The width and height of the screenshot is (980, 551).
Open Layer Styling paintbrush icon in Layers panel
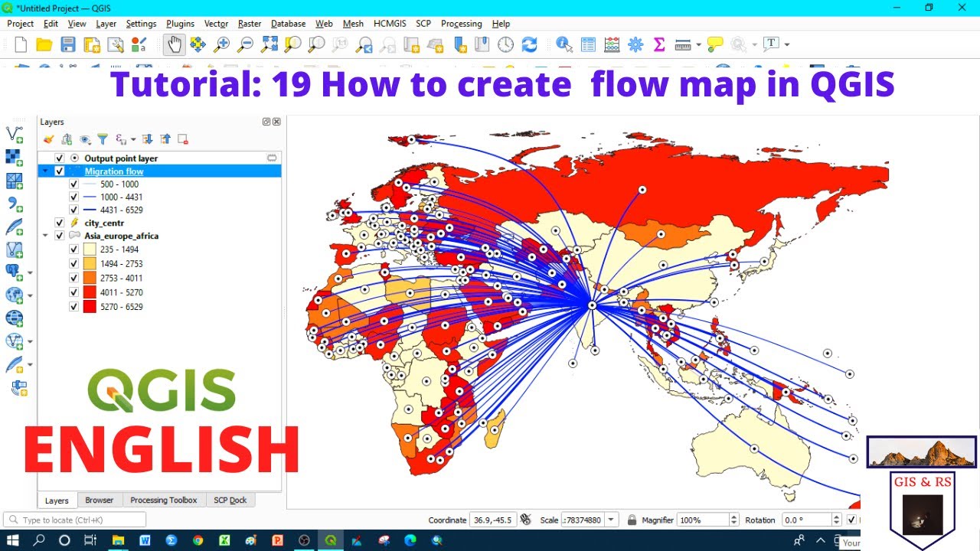[x=49, y=139]
